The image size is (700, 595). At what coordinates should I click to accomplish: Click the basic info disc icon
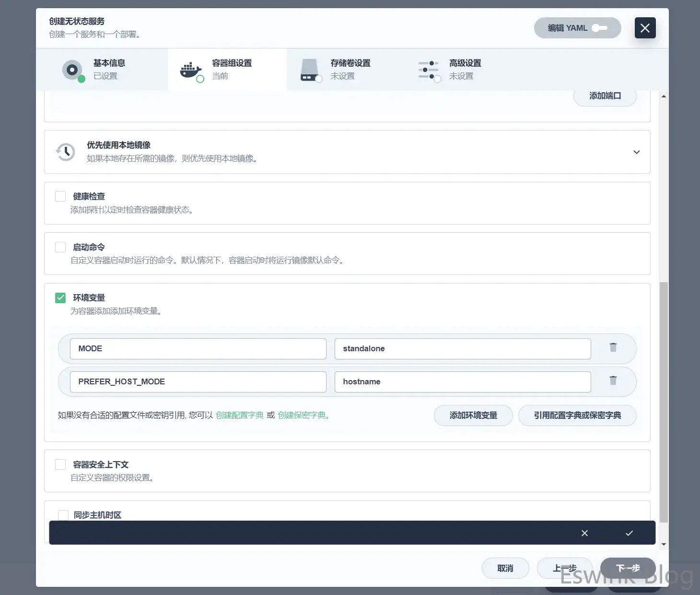tap(72, 70)
